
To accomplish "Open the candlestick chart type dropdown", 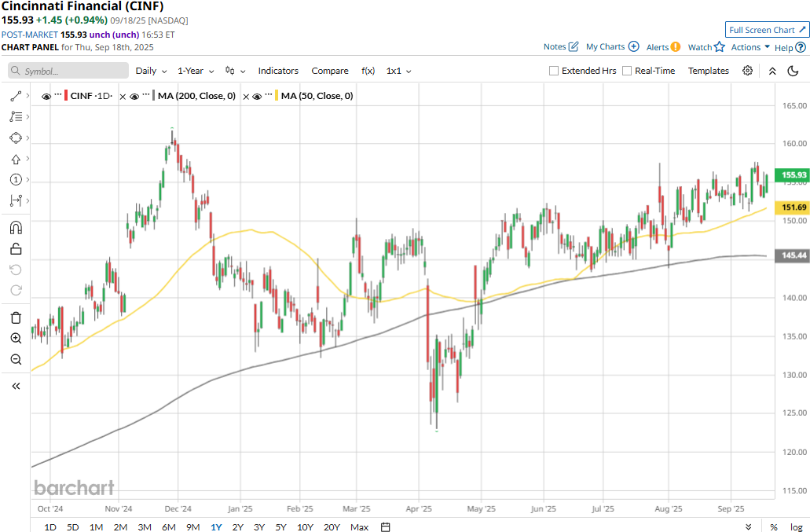I will click(x=235, y=71).
